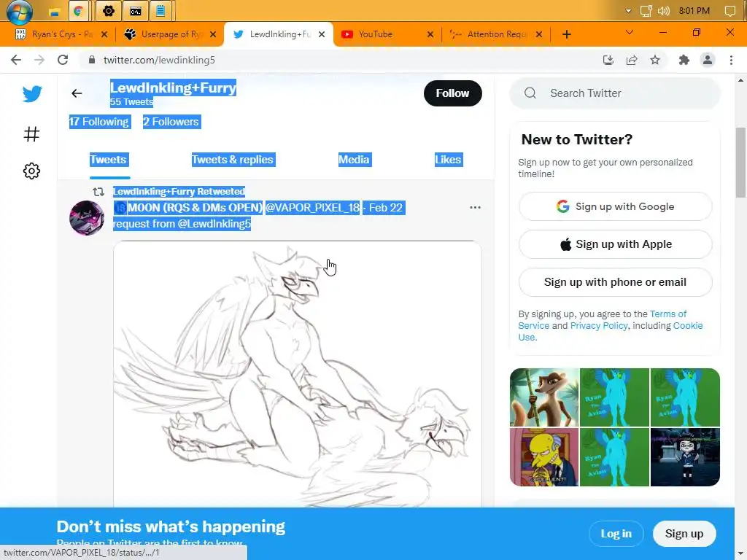Viewport: 747px width, 560px height.
Task: Open the Extensions puzzle icon
Action: tap(684, 60)
